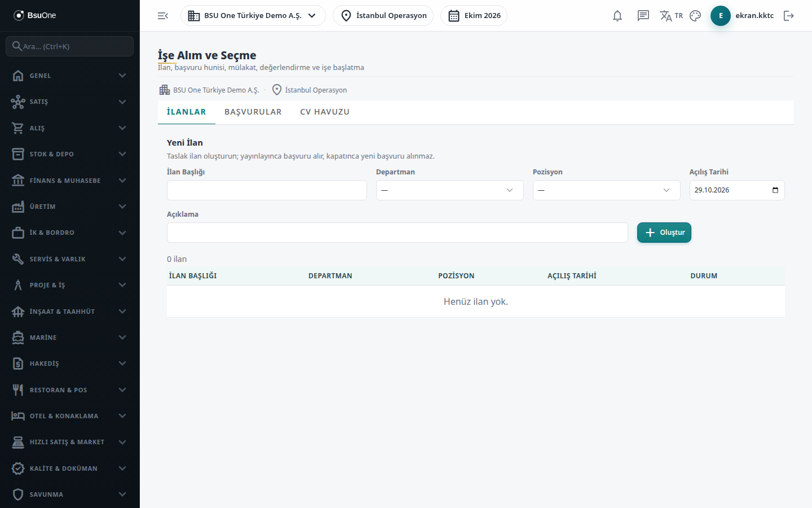The width and height of the screenshot is (812, 508).
Task: Click the BsuOne logo
Action: tap(35, 15)
